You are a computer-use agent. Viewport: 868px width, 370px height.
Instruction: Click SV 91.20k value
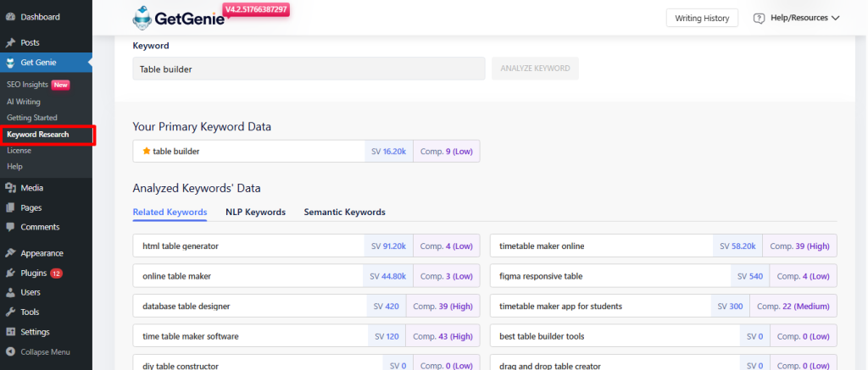388,246
